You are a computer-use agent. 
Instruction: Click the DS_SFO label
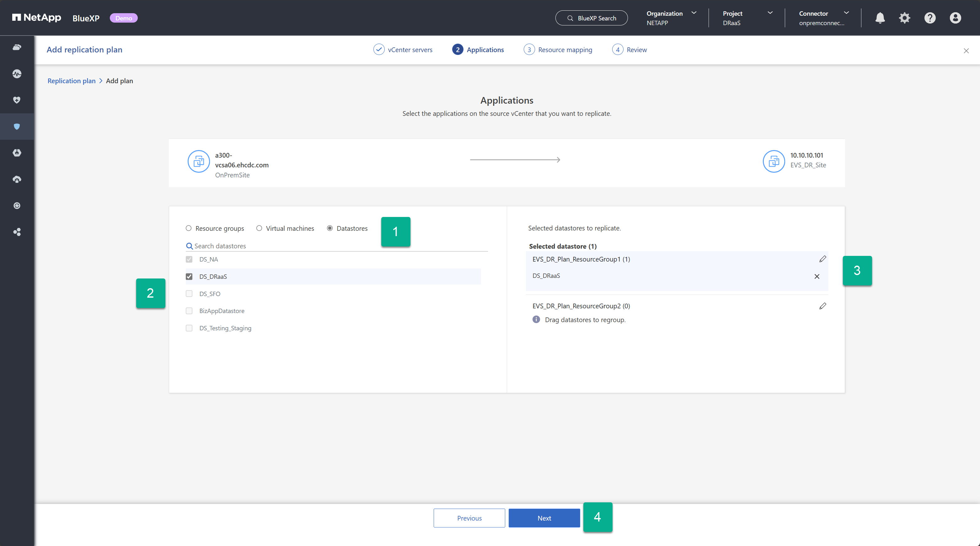[x=210, y=294]
